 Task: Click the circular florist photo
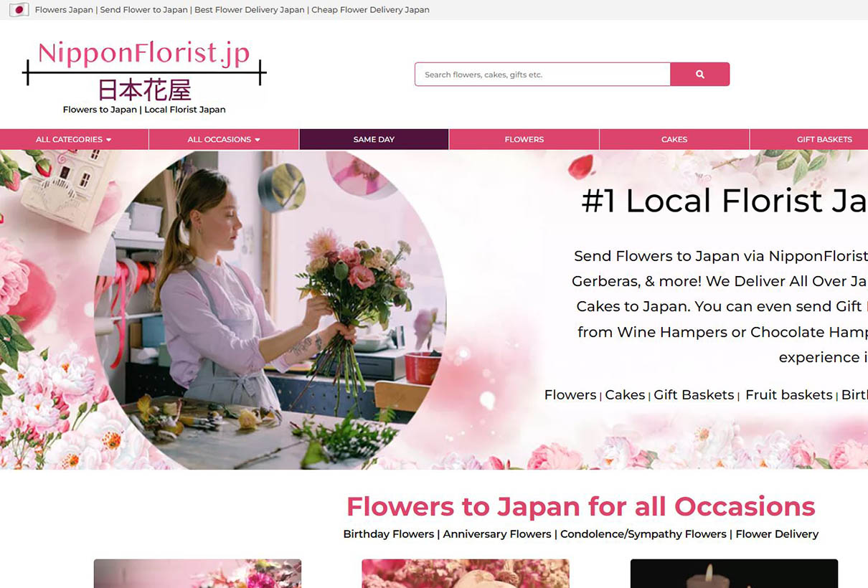pyautogui.click(x=270, y=310)
